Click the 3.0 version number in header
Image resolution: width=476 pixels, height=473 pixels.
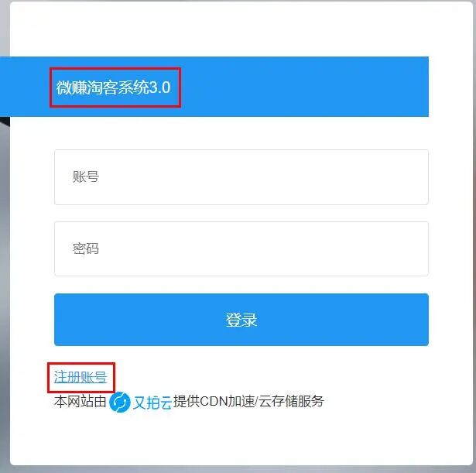(x=159, y=87)
